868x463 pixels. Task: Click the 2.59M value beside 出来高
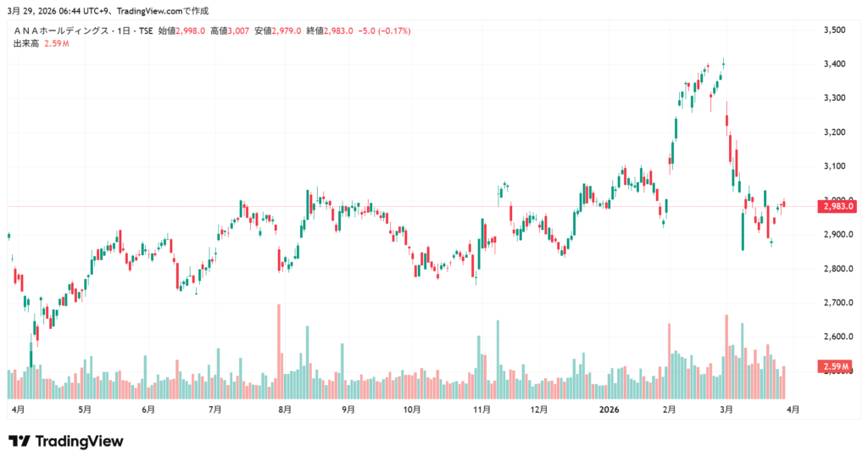(x=57, y=43)
